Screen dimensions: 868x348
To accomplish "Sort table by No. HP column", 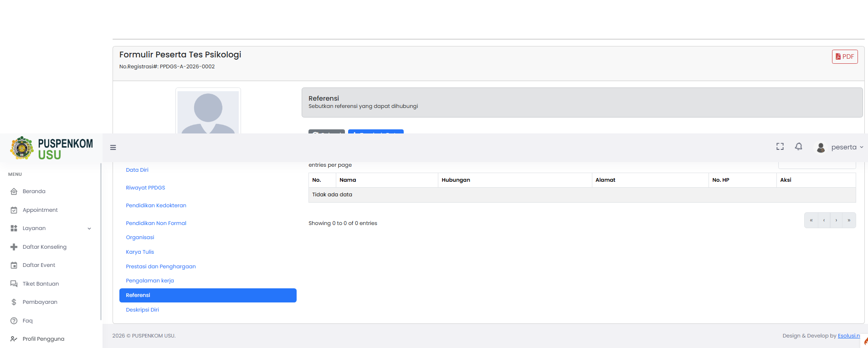I will [742, 180].
